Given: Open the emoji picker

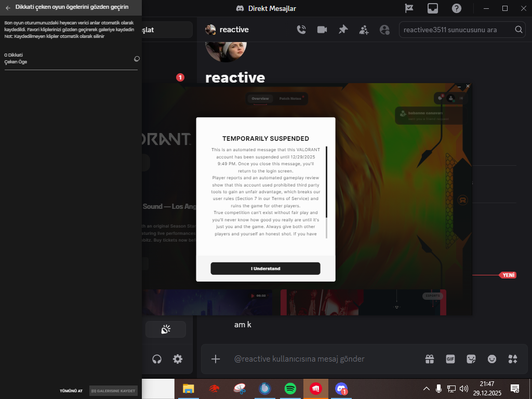Looking at the screenshot, I should 491,359.
